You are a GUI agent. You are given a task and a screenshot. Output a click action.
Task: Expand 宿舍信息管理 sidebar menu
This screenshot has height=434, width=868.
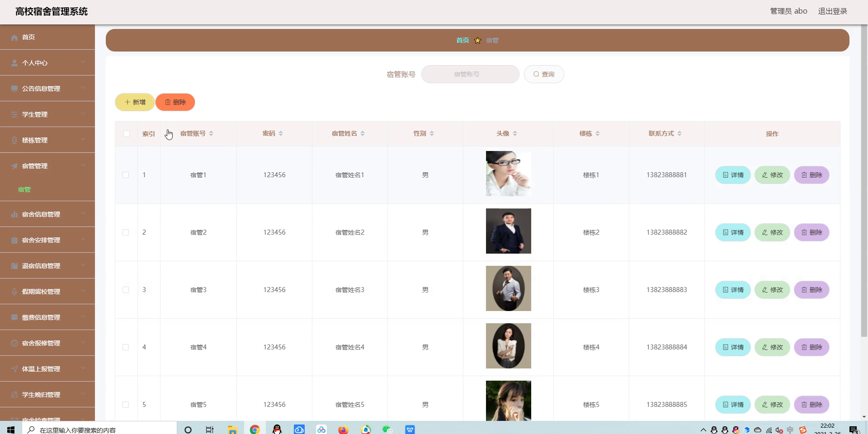point(47,214)
